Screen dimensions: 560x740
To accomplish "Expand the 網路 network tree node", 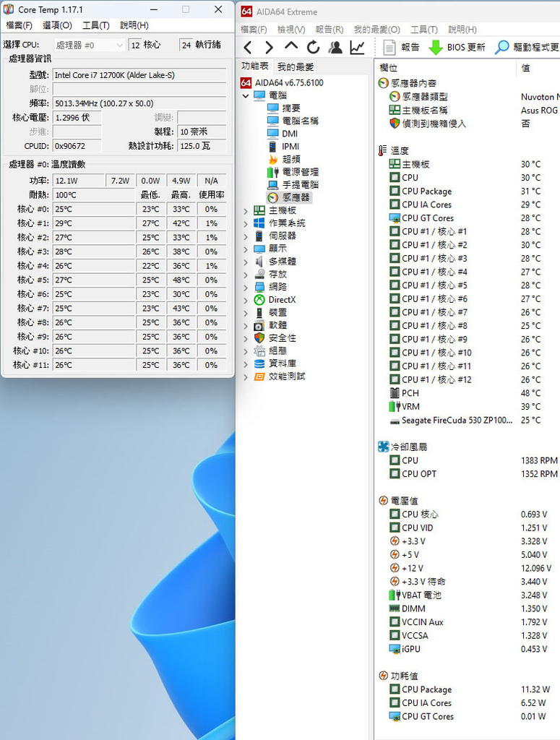I will click(x=246, y=288).
